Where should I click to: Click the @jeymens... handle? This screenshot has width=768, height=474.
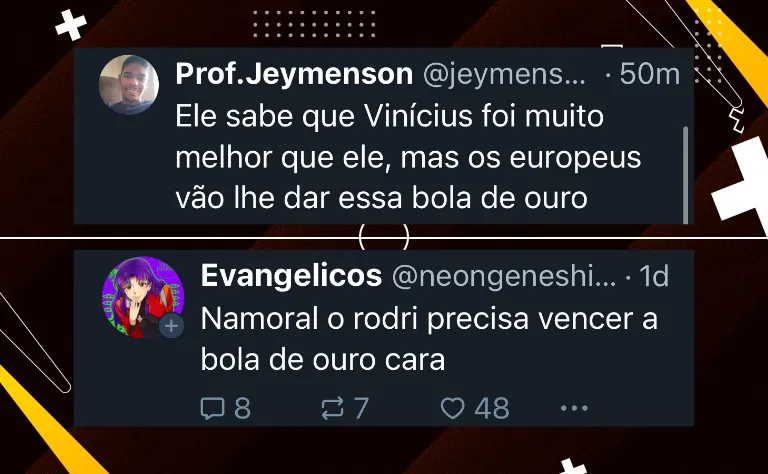[504, 75]
